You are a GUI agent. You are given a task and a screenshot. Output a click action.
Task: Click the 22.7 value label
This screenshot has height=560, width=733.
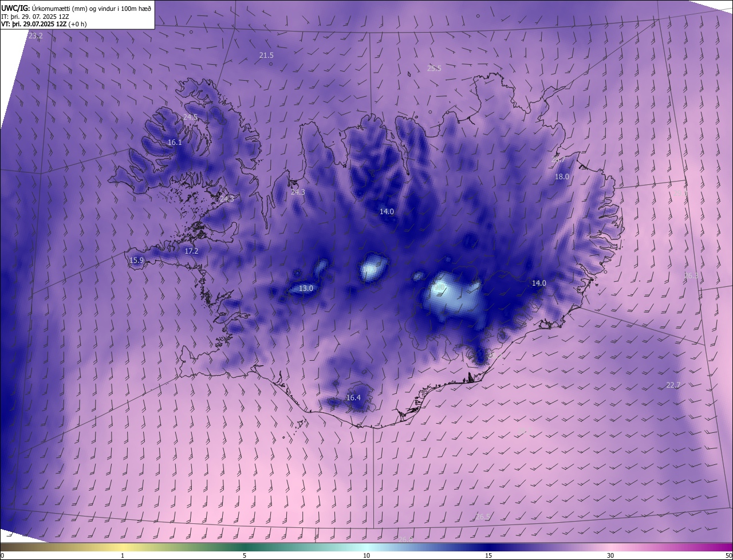tap(673, 385)
